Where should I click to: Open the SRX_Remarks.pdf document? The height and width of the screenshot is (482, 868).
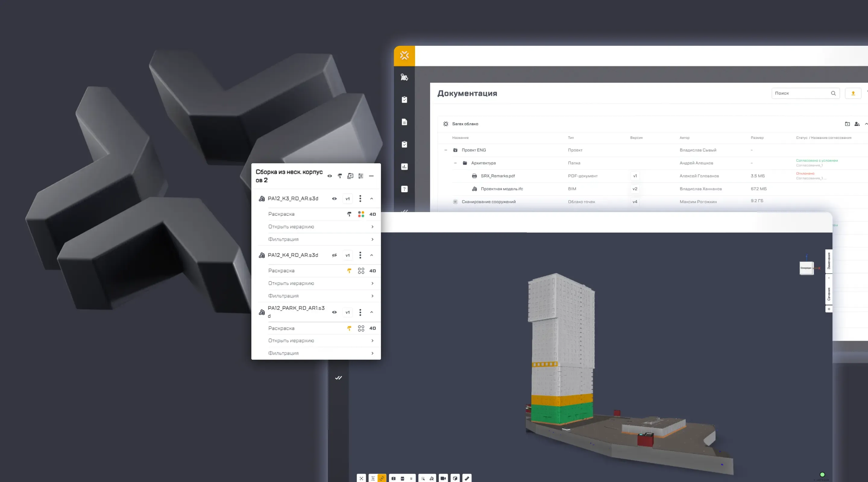(x=497, y=176)
